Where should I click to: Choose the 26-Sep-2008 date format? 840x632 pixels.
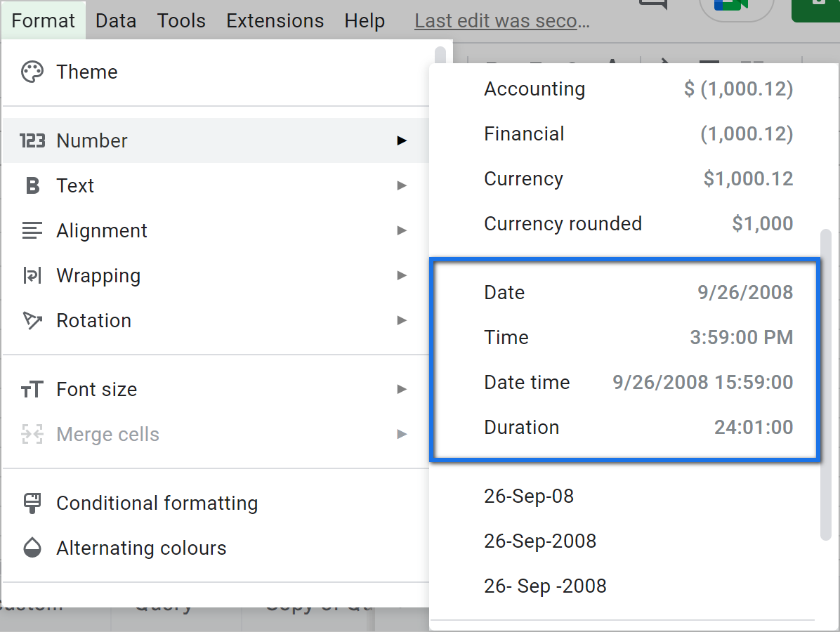624,541
